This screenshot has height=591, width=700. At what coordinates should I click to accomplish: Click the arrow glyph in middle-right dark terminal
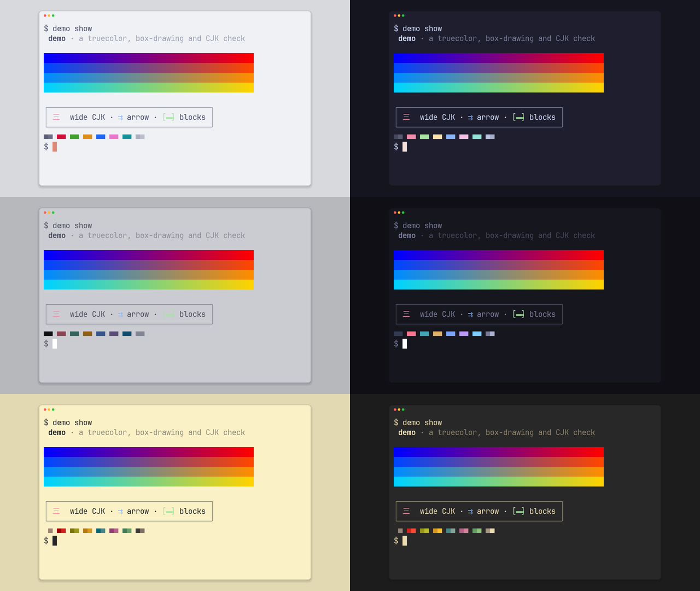tap(470, 315)
